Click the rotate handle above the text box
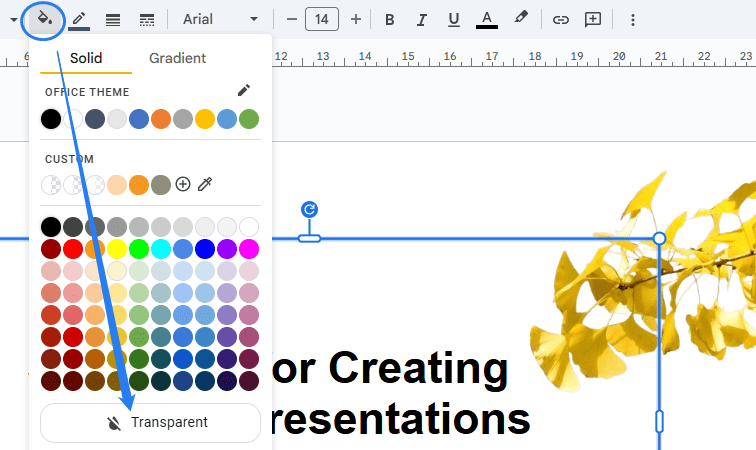 tap(309, 209)
